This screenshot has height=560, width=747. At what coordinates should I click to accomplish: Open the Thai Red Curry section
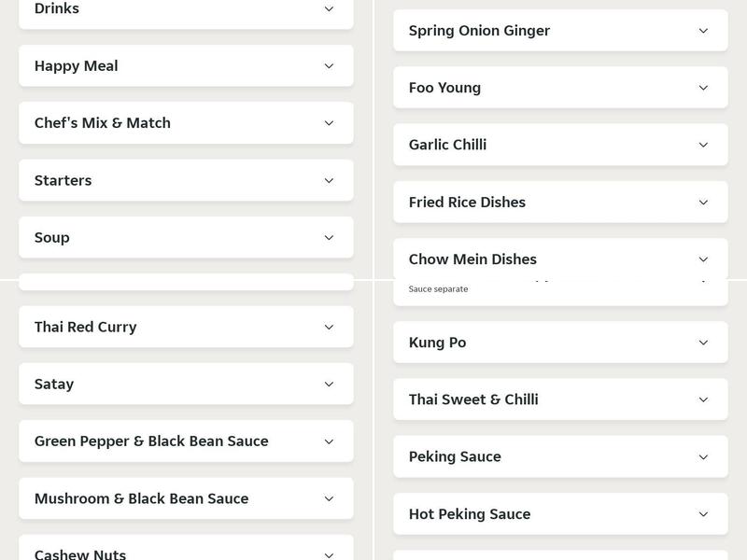click(186, 327)
